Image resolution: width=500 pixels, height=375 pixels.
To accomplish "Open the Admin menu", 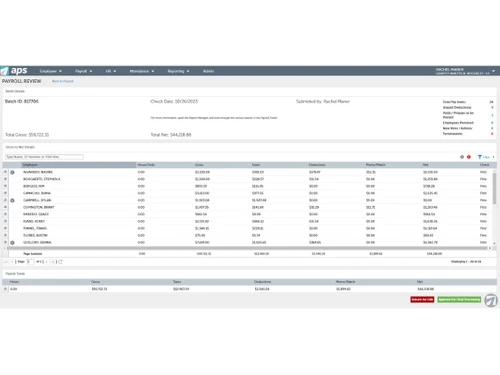I will (209, 71).
